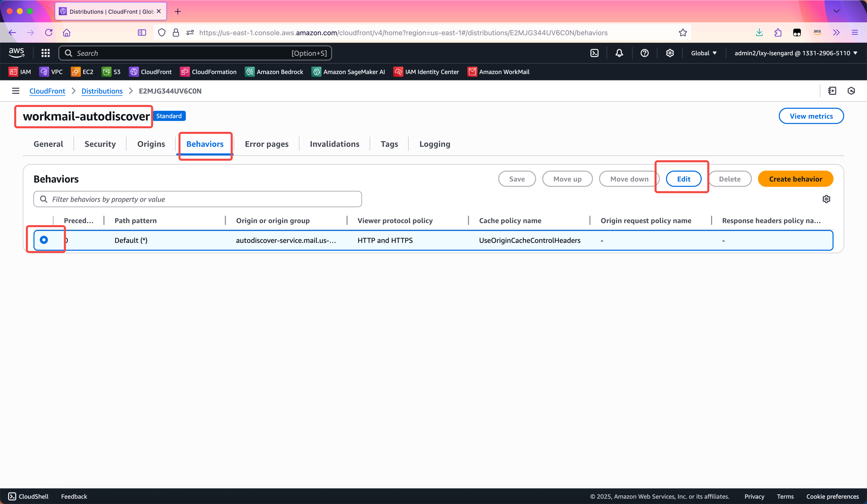
Task: Open the Privacy footer link
Action: [754, 496]
